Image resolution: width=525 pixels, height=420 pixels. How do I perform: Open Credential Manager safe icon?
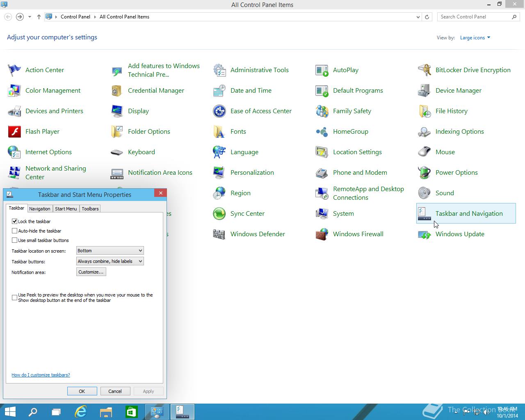(x=117, y=91)
